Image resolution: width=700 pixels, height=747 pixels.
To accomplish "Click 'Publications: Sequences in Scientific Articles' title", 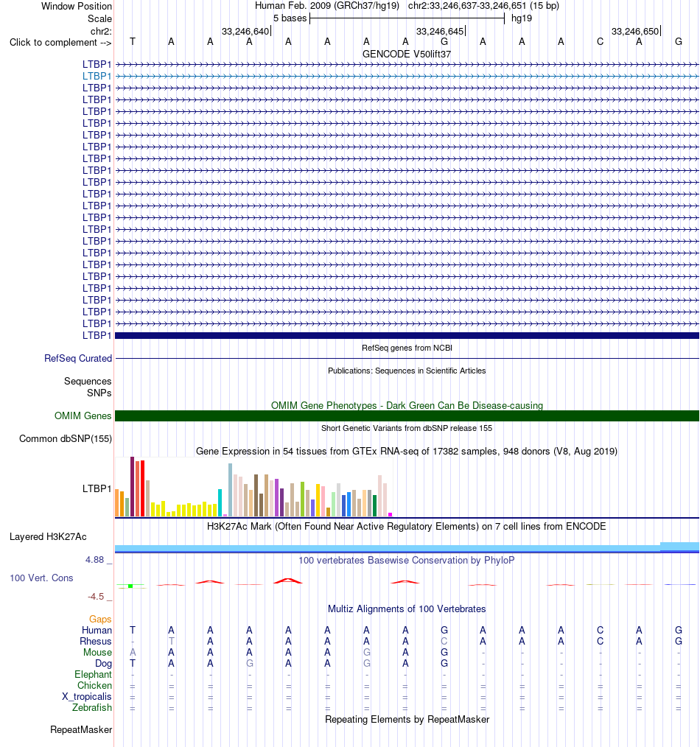I will (407, 371).
